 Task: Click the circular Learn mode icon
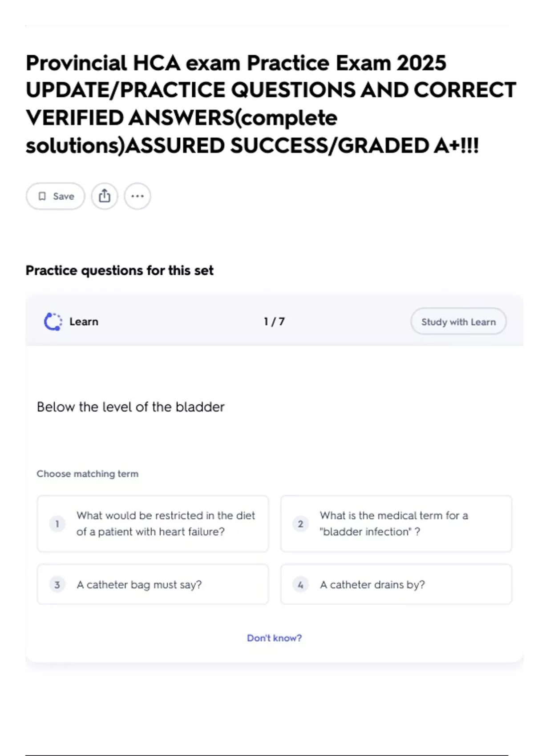pyautogui.click(x=53, y=322)
